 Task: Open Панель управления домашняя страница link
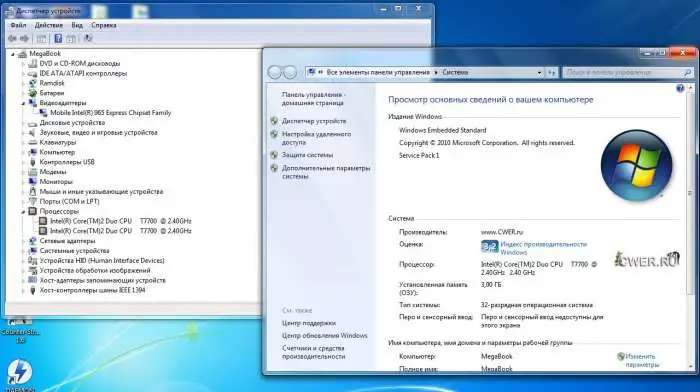tap(313, 99)
